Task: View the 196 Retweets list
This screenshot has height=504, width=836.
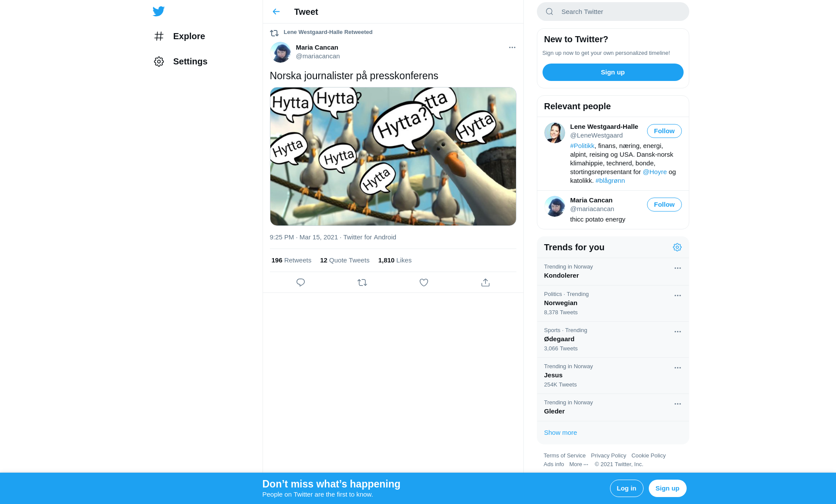Action: click(291, 260)
